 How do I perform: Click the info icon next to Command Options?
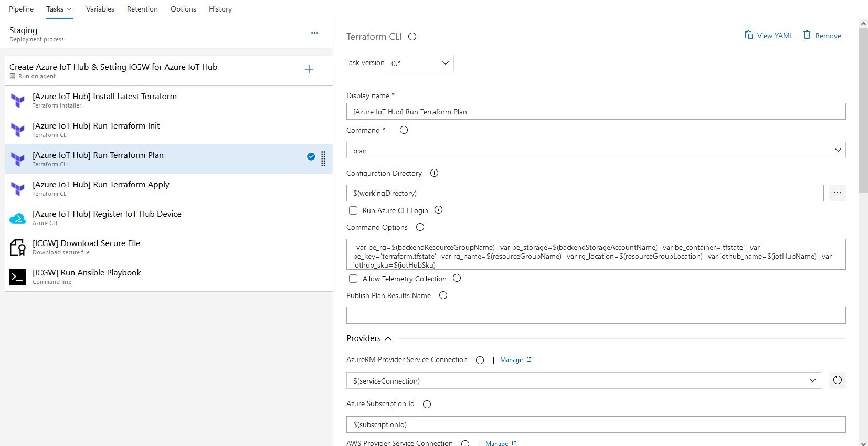(x=420, y=227)
